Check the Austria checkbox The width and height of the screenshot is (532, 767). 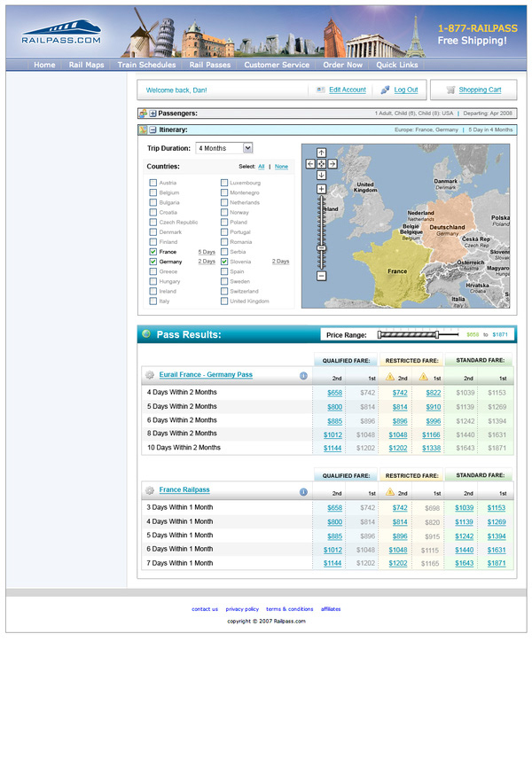[x=153, y=183]
